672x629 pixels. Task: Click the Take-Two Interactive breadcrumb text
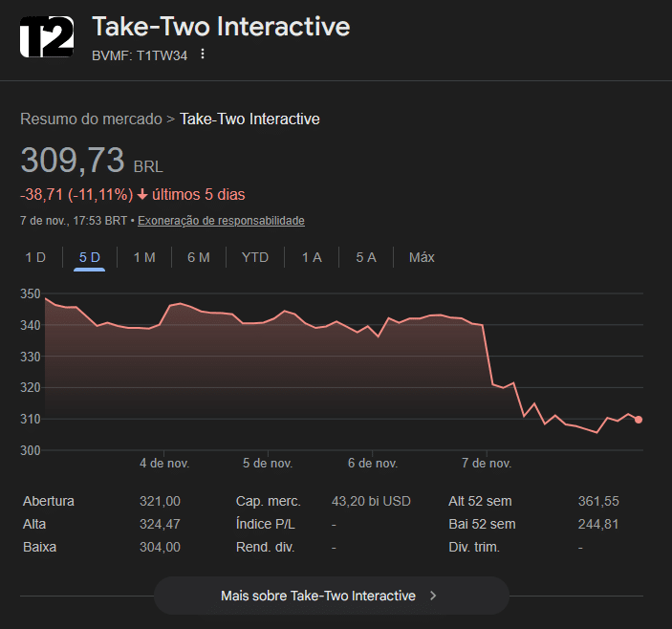click(x=249, y=119)
